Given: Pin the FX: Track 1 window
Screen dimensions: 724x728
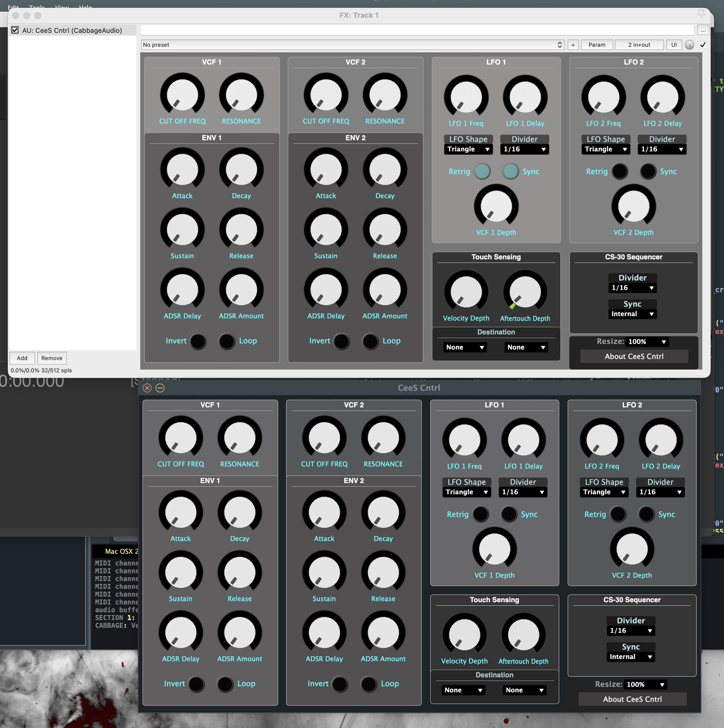Looking at the screenshot, I should [701, 14].
